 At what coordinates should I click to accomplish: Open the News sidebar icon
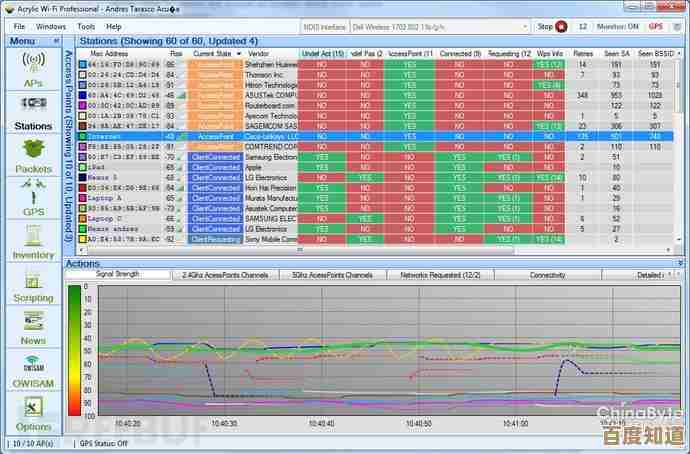tap(32, 327)
